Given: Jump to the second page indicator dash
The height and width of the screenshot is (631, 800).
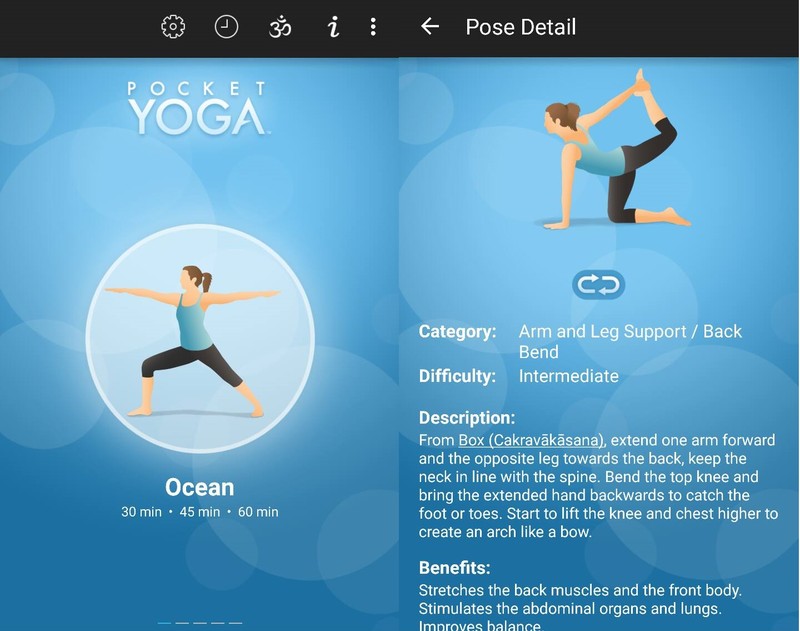Looking at the screenshot, I should pos(182,623).
